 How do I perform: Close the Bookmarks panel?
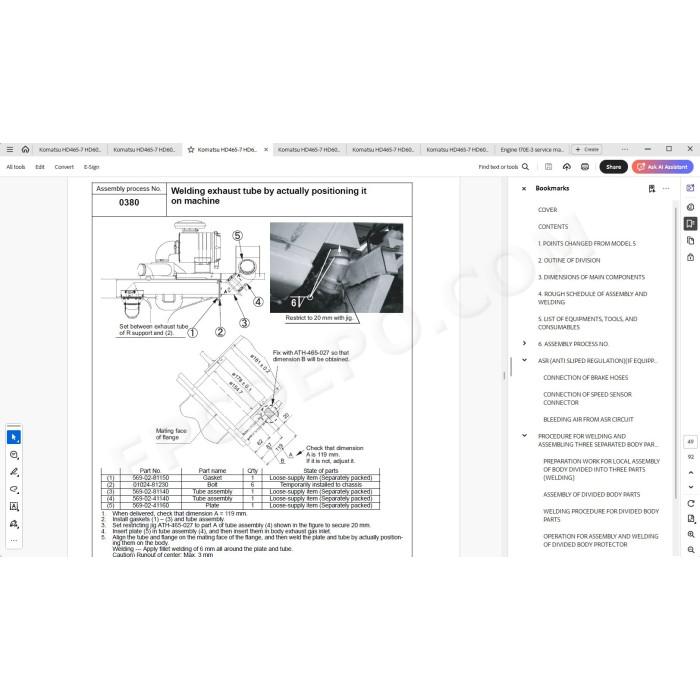(x=524, y=188)
